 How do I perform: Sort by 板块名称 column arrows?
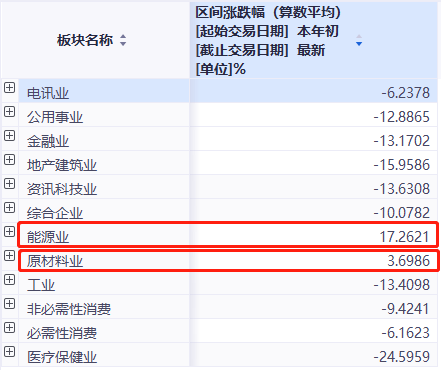(x=123, y=40)
